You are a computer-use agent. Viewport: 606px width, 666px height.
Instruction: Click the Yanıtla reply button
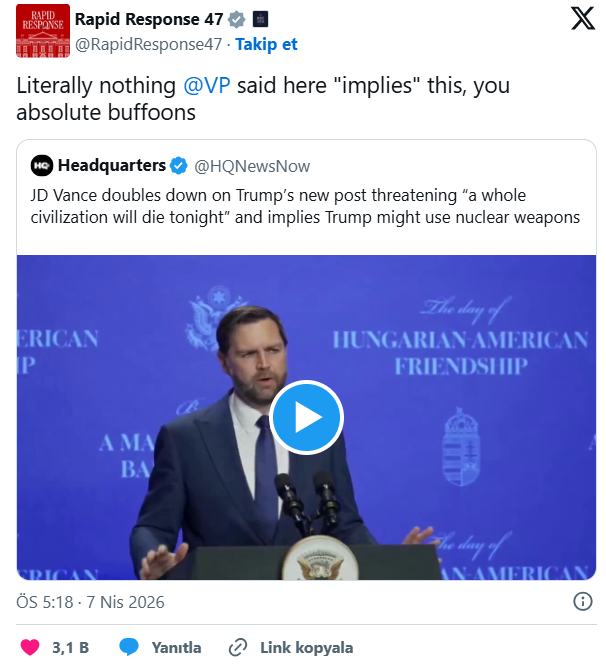(x=176, y=647)
